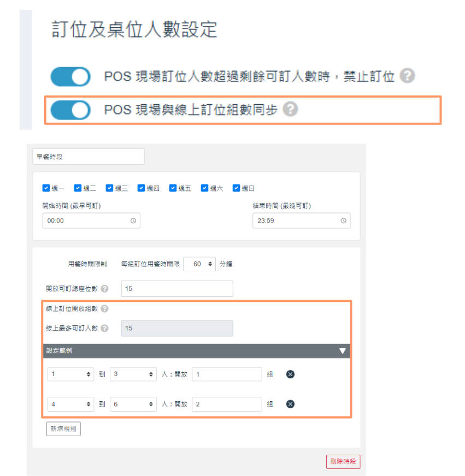465x476 pixels.
Task: Click clock icon in 開始時間 field
Action: 133,221
